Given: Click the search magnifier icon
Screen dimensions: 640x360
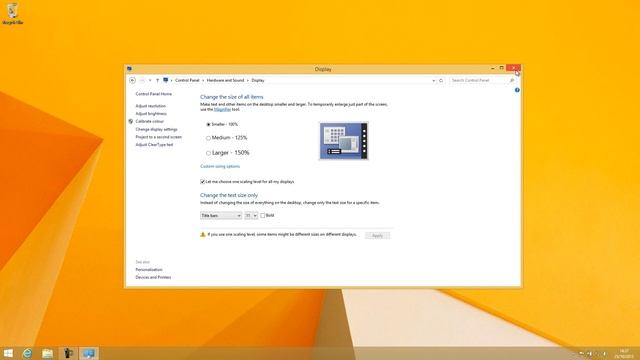Looking at the screenshot, I should [512, 80].
